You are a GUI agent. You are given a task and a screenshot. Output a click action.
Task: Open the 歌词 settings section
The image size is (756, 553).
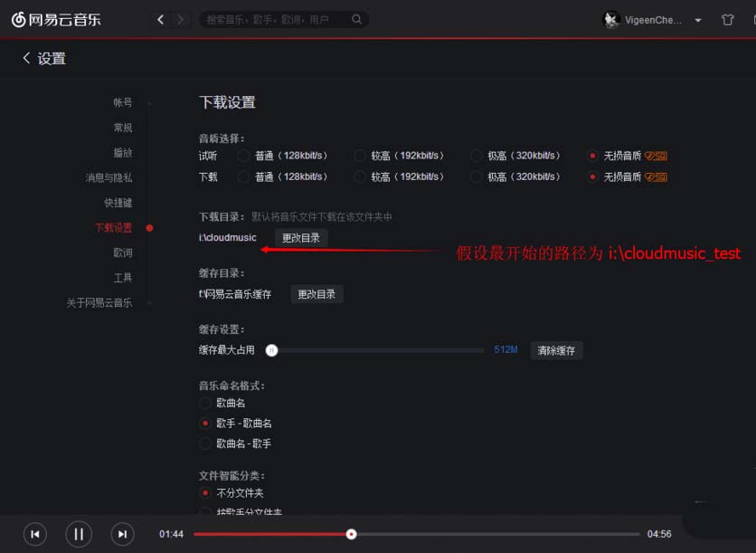123,253
